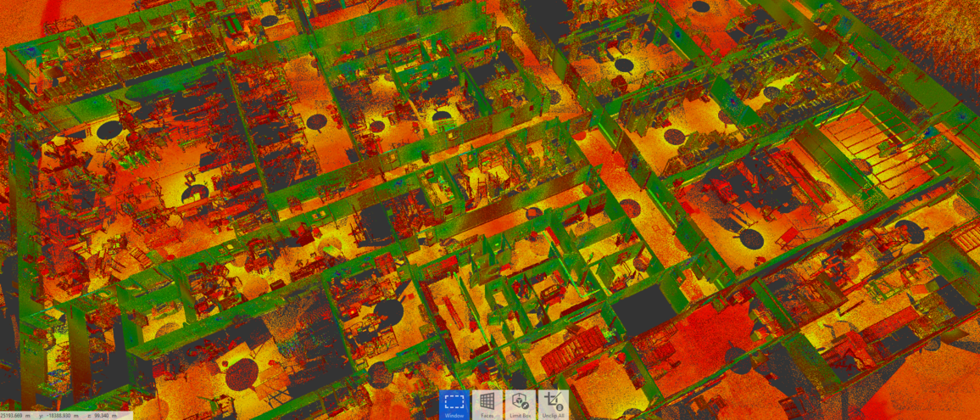The width and height of the screenshot is (980, 420).
Task: Click Unclip All to remove clipping
Action: [x=554, y=406]
